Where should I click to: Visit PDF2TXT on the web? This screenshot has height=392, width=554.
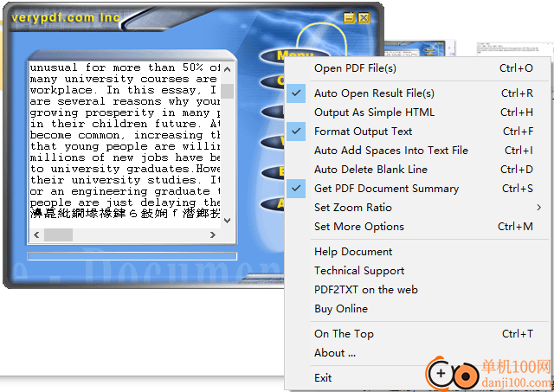(417, 290)
